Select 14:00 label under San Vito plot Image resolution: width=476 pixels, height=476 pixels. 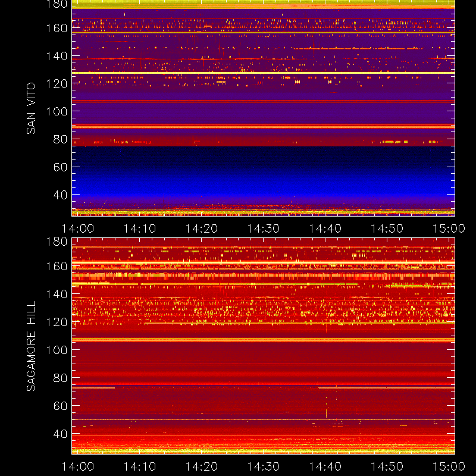pos(78,228)
